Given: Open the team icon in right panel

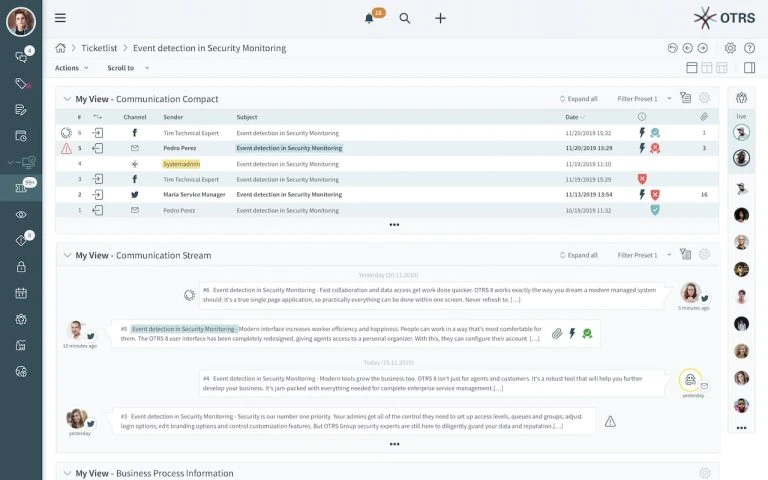Looking at the screenshot, I should pos(742,98).
